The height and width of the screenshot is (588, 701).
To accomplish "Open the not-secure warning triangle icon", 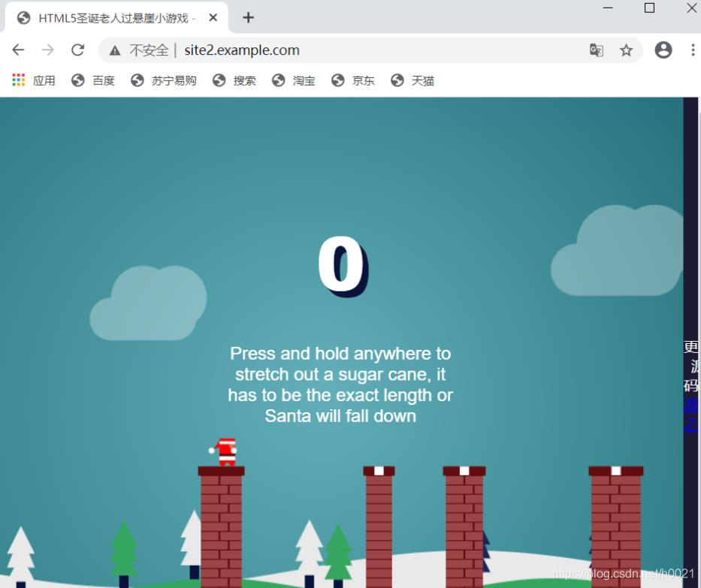I will coord(115,50).
